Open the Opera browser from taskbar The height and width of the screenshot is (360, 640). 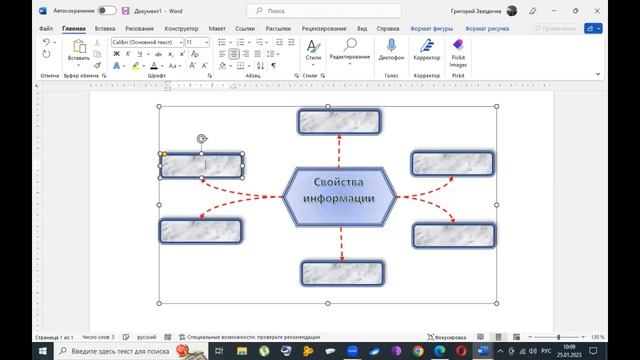click(461, 351)
